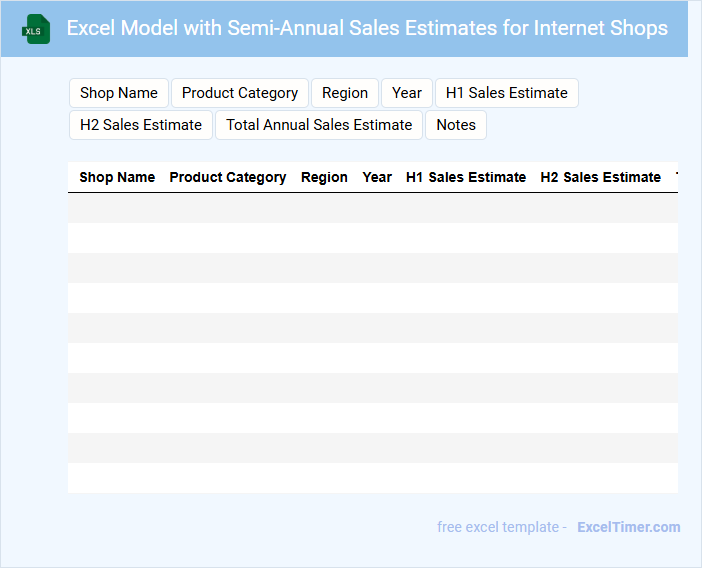Select the Product Category tag button
Screen dimensions: 702x568
pyautogui.click(x=240, y=93)
